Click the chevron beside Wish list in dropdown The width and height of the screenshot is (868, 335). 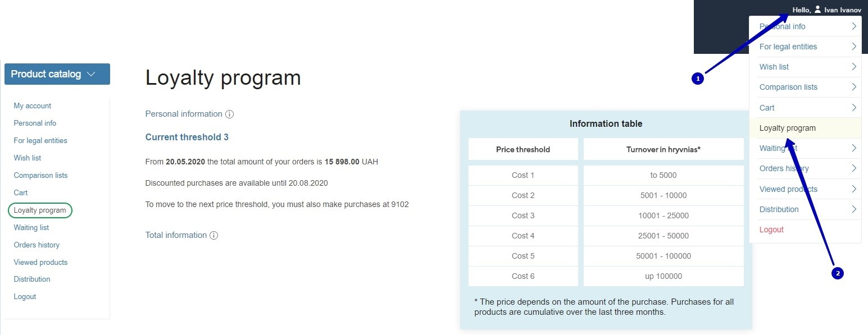tap(853, 67)
